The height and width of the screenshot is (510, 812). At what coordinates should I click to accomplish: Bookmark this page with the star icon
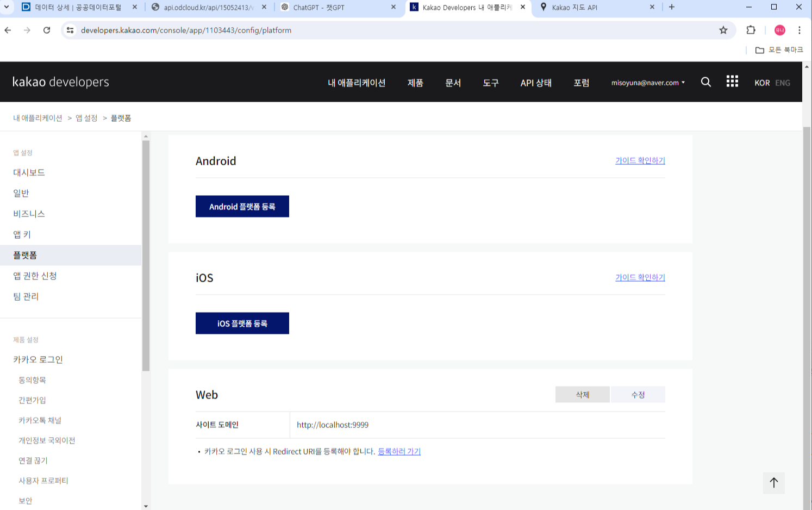[x=723, y=30]
